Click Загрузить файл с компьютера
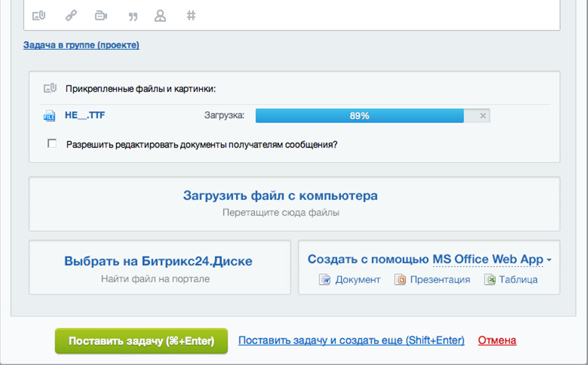 tap(280, 195)
